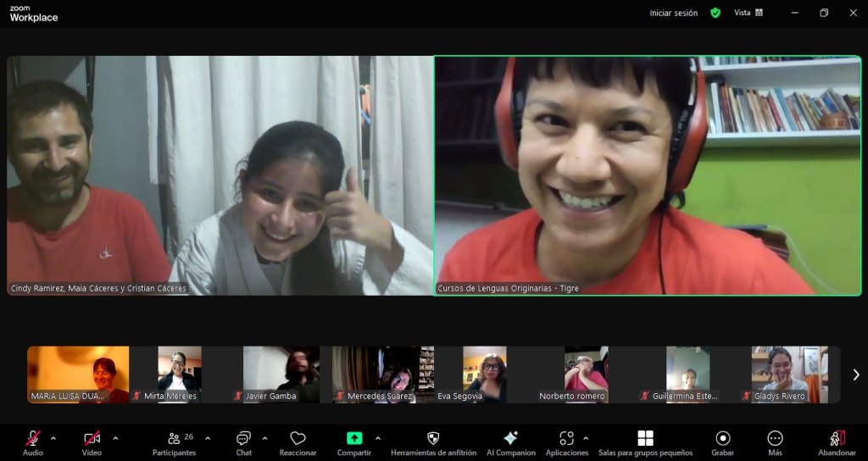Show next participants with right arrow
This screenshot has height=461, width=868.
click(x=855, y=375)
